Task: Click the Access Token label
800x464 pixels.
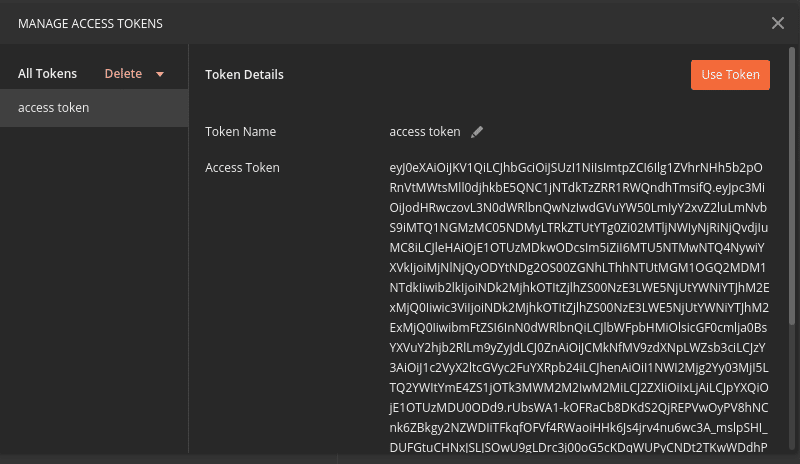Action: click(242, 168)
